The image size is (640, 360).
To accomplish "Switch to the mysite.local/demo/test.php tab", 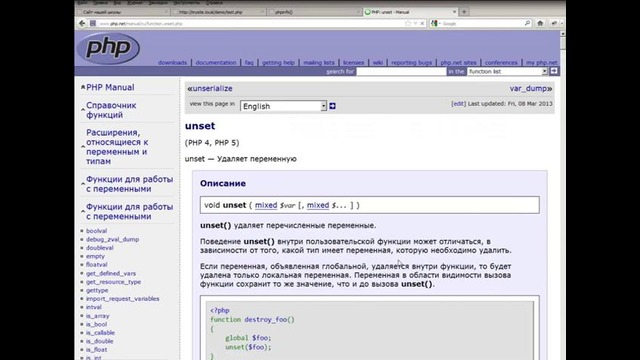I will [x=218, y=12].
